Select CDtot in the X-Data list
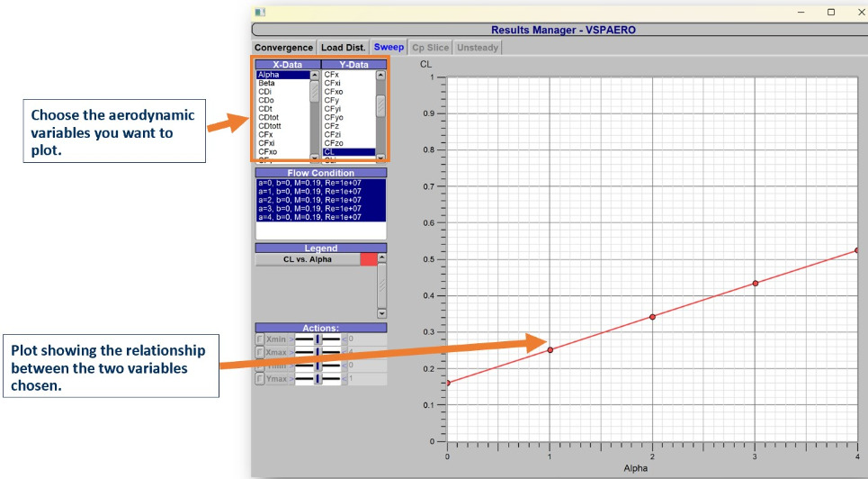 point(269,117)
